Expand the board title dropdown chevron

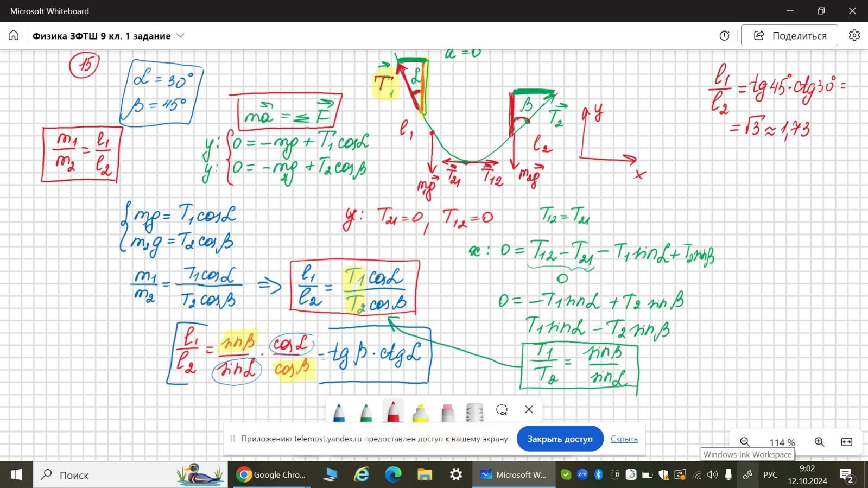(x=181, y=36)
